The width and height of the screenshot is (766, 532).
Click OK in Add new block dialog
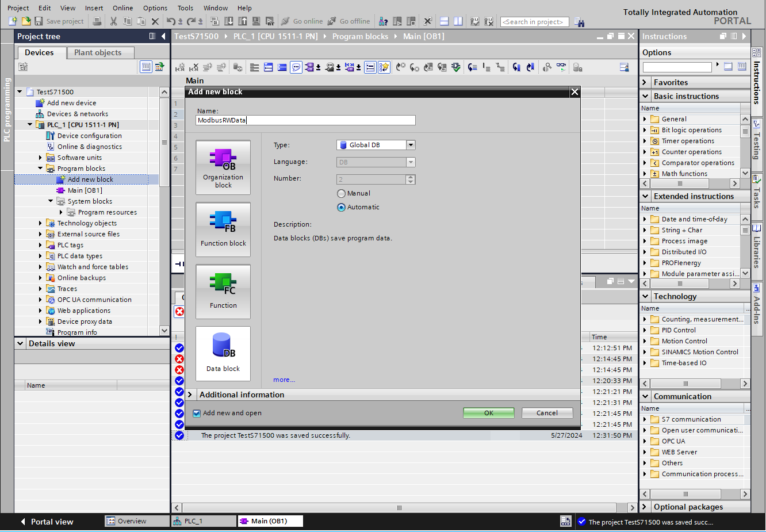489,414
